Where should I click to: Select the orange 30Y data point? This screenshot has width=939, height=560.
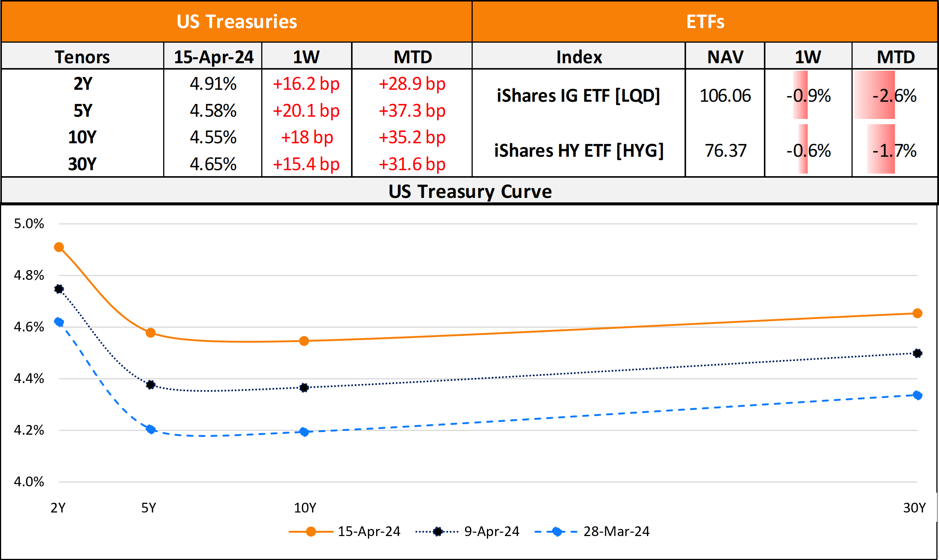pyautogui.click(x=917, y=313)
